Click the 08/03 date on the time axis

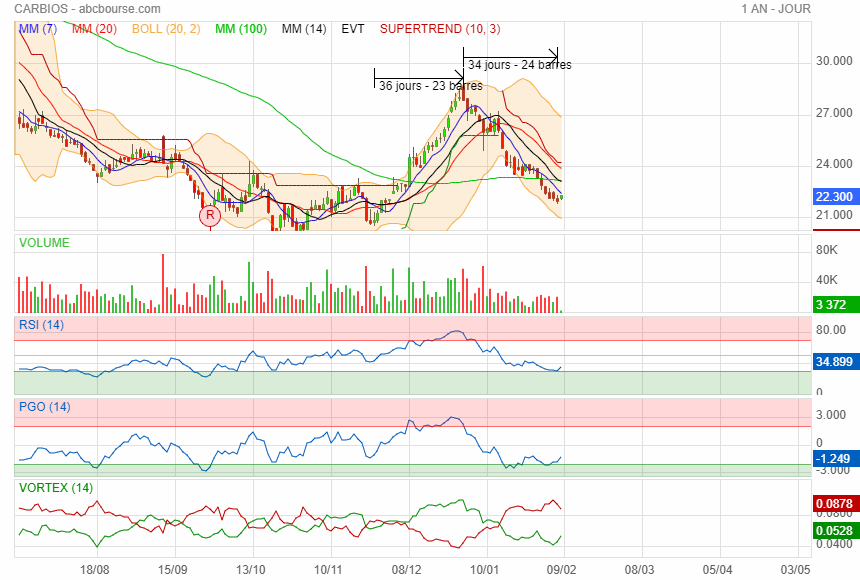640,570
